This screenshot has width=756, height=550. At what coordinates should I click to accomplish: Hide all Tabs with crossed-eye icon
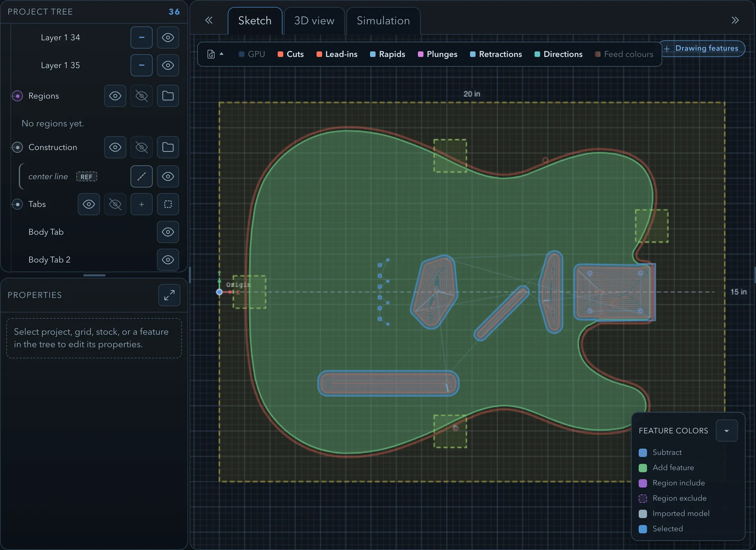click(115, 204)
